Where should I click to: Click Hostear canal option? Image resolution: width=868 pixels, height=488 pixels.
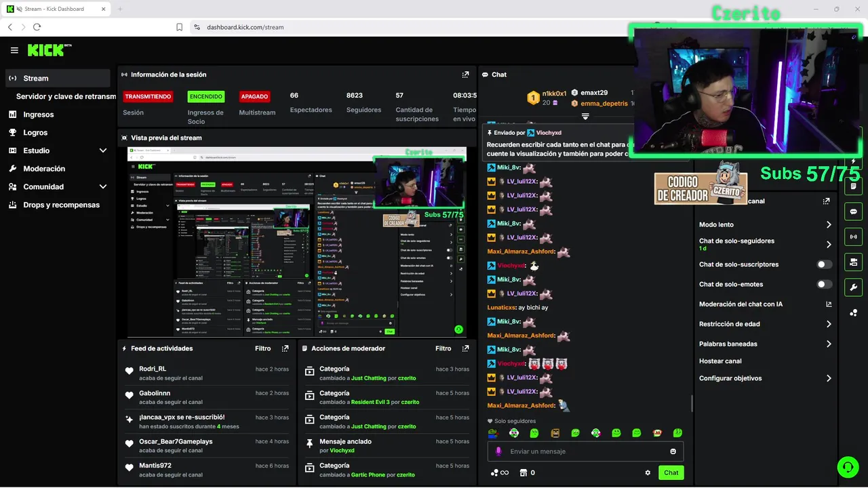[720, 361]
